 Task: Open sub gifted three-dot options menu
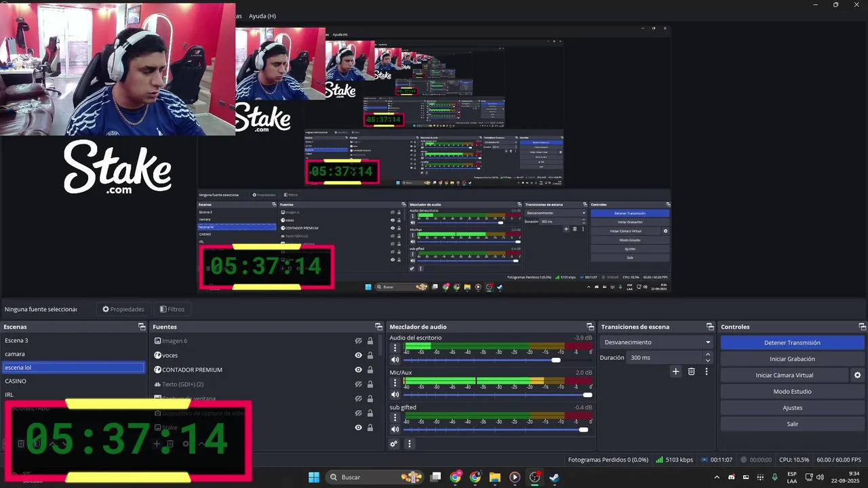[395, 417]
